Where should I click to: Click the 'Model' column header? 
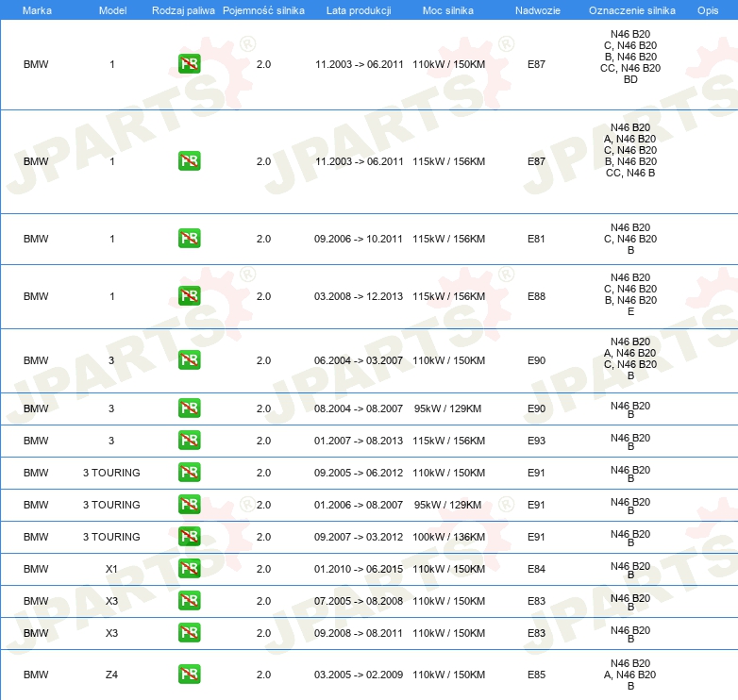click(112, 9)
